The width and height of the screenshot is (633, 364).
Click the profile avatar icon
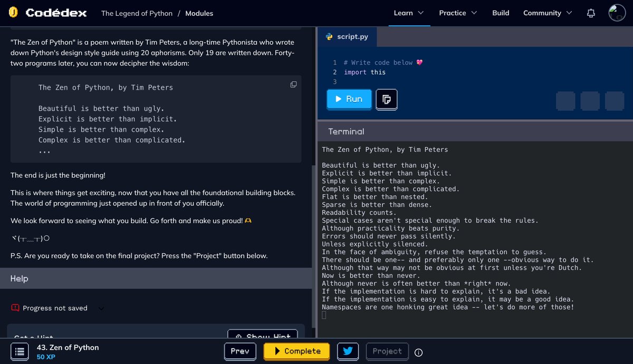pos(617,13)
